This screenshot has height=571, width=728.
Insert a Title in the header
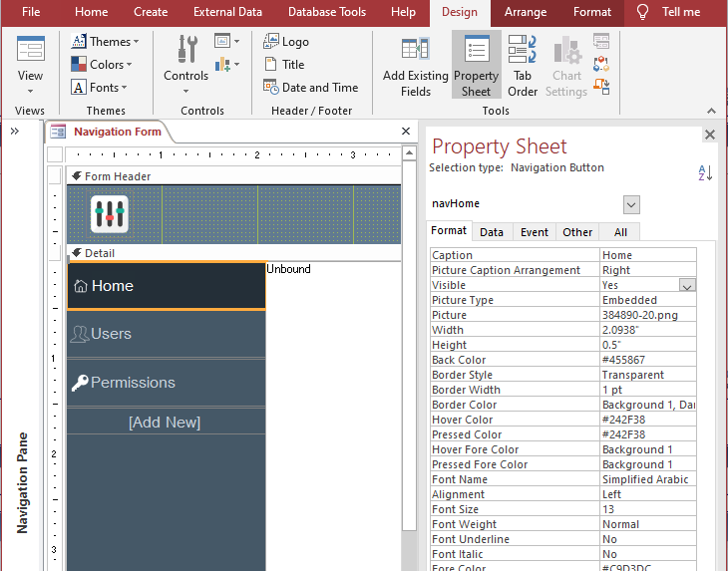pos(283,65)
